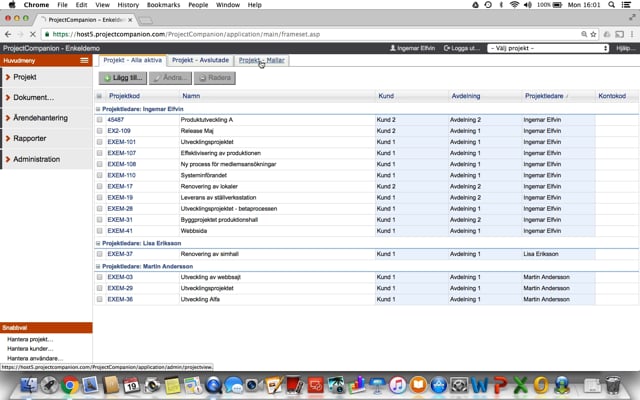Sort by the Projektledare column header
This screenshot has width=640, height=400.
click(x=544, y=96)
